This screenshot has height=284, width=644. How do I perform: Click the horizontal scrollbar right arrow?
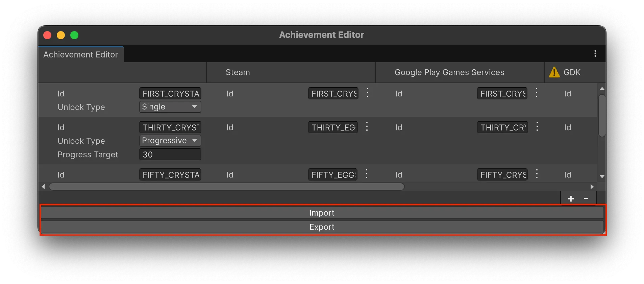coord(592,187)
